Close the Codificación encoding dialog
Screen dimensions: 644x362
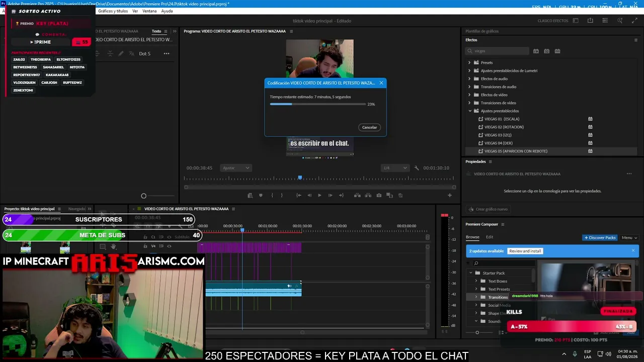pyautogui.click(x=381, y=83)
